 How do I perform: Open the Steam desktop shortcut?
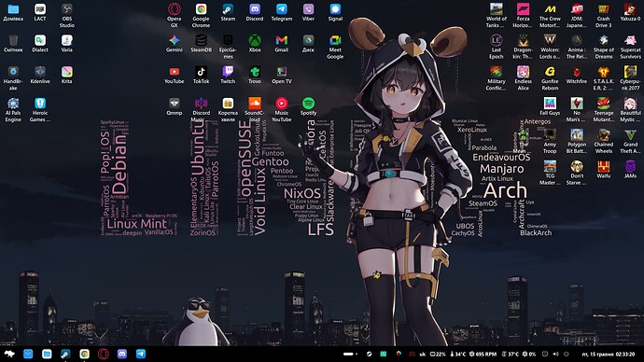coord(228,12)
